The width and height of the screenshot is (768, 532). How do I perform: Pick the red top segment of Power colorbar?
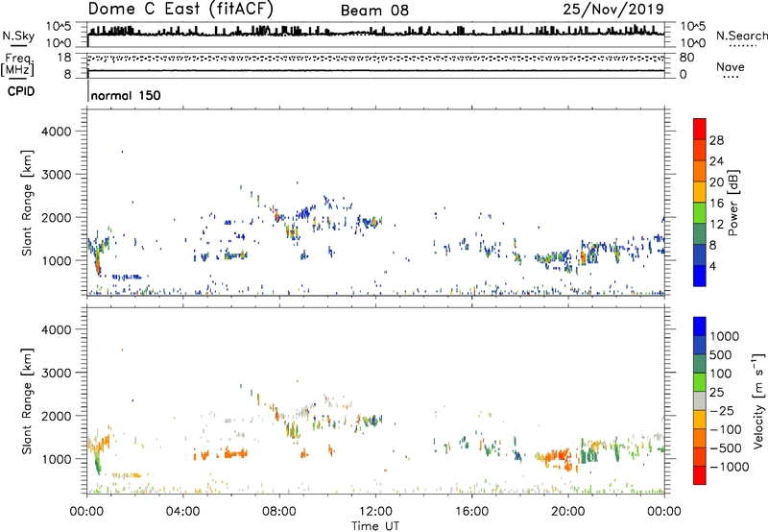(700, 129)
